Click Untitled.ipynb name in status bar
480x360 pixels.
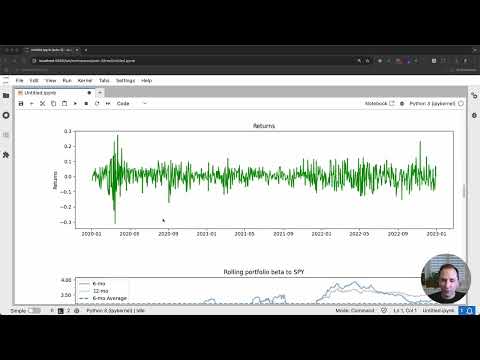click(438, 311)
